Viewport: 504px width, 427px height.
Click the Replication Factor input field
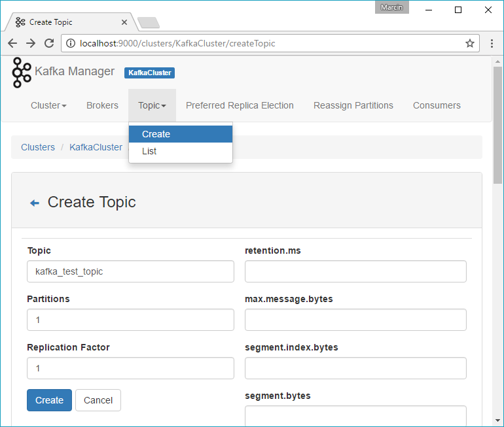(130, 368)
